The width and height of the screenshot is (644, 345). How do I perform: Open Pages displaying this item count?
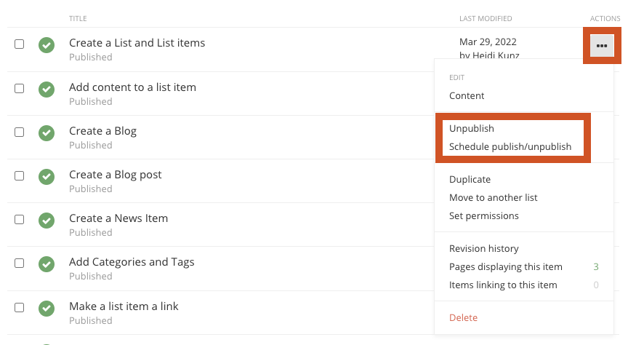pyautogui.click(x=595, y=266)
